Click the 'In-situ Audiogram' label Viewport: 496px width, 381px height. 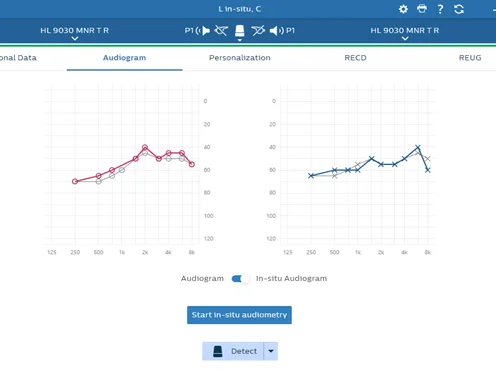click(x=291, y=279)
